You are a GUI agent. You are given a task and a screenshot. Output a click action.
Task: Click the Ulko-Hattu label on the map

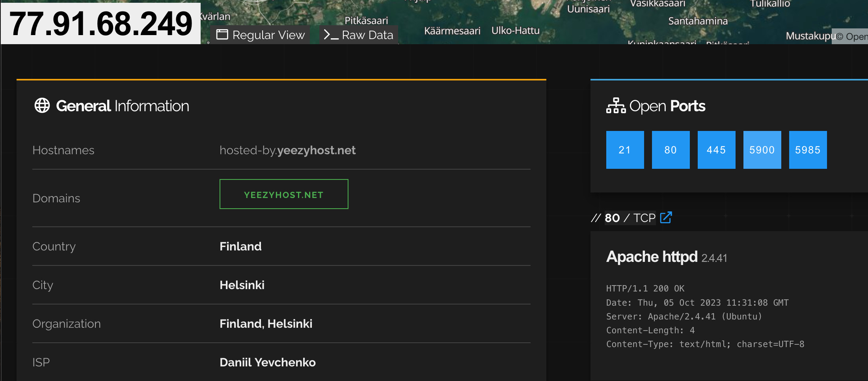[x=516, y=30]
